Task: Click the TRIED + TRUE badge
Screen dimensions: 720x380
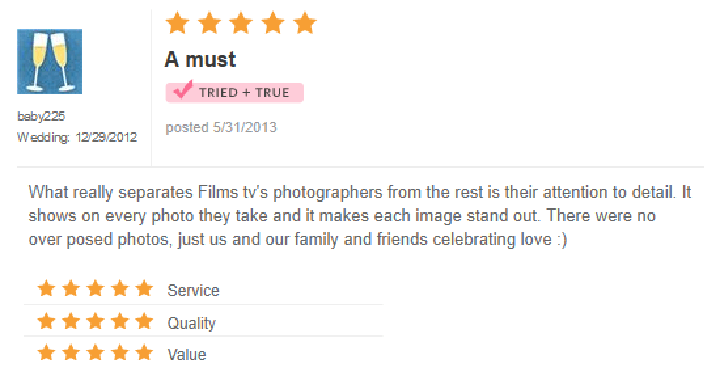Action: coord(235,92)
